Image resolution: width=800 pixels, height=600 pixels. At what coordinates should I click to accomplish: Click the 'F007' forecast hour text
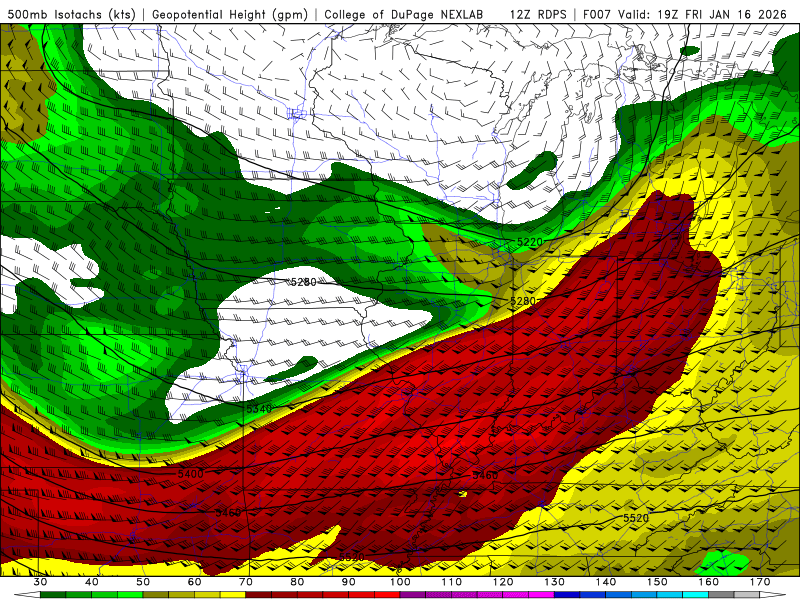tap(596, 14)
